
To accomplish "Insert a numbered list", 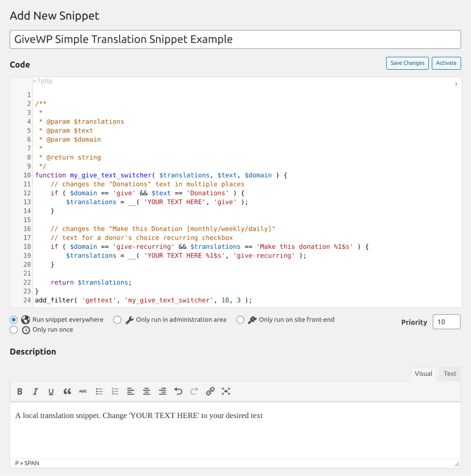I will tap(115, 391).
